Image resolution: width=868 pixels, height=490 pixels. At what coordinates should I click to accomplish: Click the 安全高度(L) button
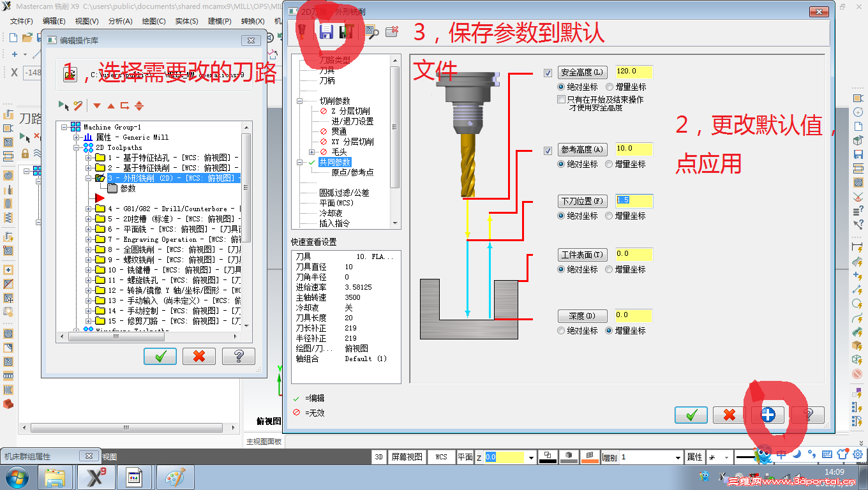581,73
